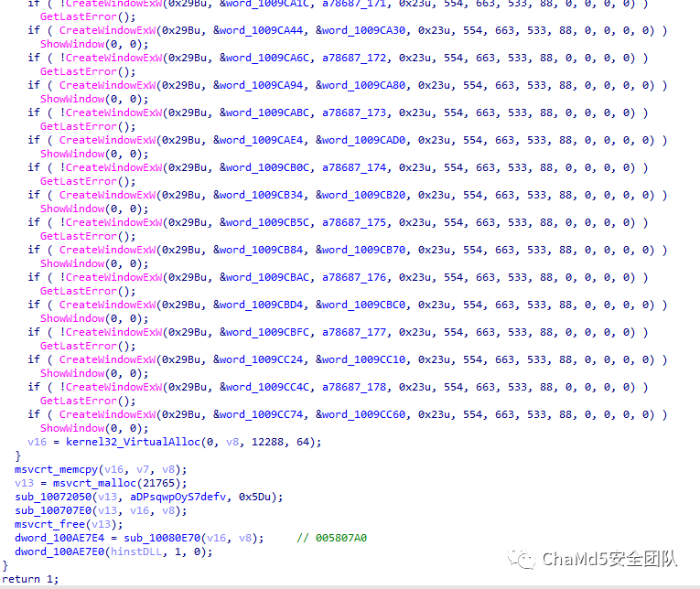
Task: Click the CreateWindowExW call on the a78687_175 line
Action: point(113,222)
